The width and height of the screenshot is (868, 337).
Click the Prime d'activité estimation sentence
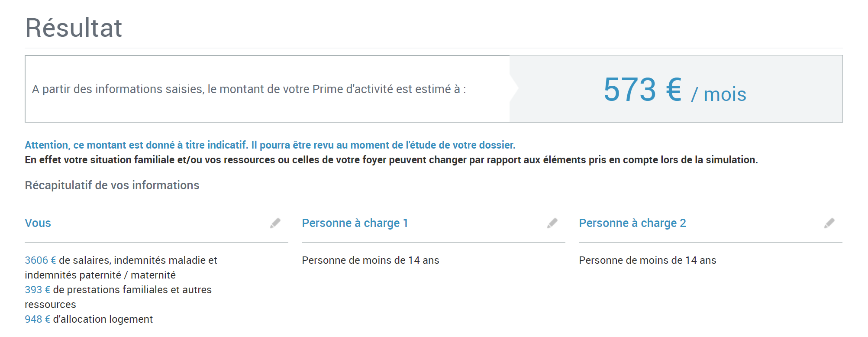(249, 89)
